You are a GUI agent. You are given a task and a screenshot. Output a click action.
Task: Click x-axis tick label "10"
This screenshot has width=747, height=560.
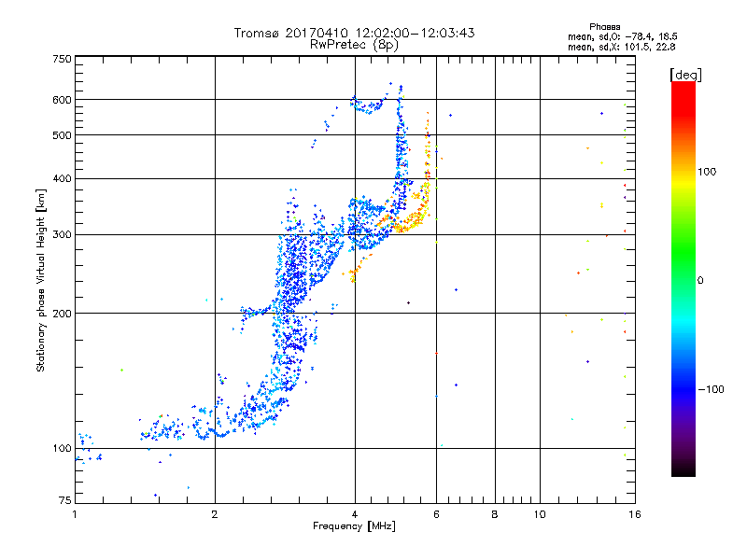click(x=540, y=514)
